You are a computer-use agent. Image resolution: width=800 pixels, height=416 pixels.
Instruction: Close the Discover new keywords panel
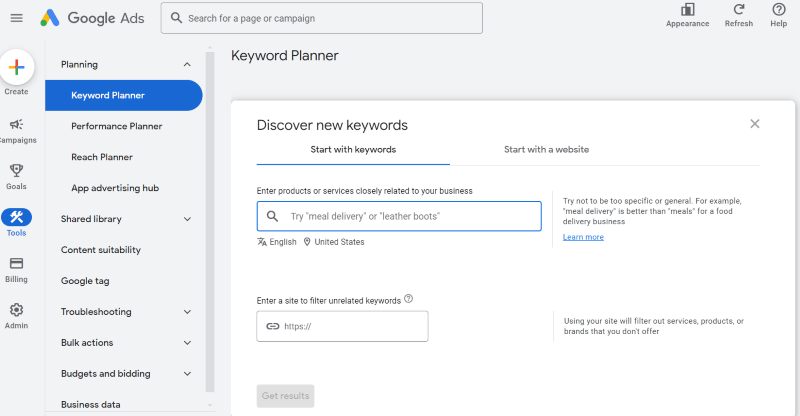coord(755,124)
